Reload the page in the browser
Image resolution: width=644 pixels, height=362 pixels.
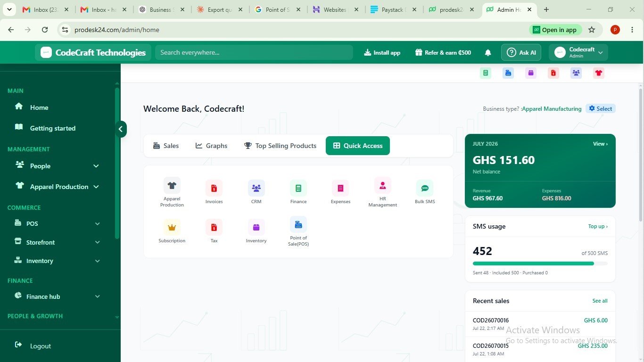click(45, 30)
